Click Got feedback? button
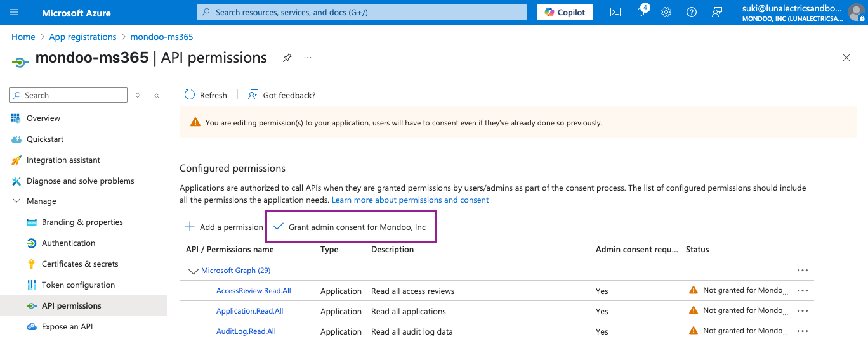 (x=282, y=95)
